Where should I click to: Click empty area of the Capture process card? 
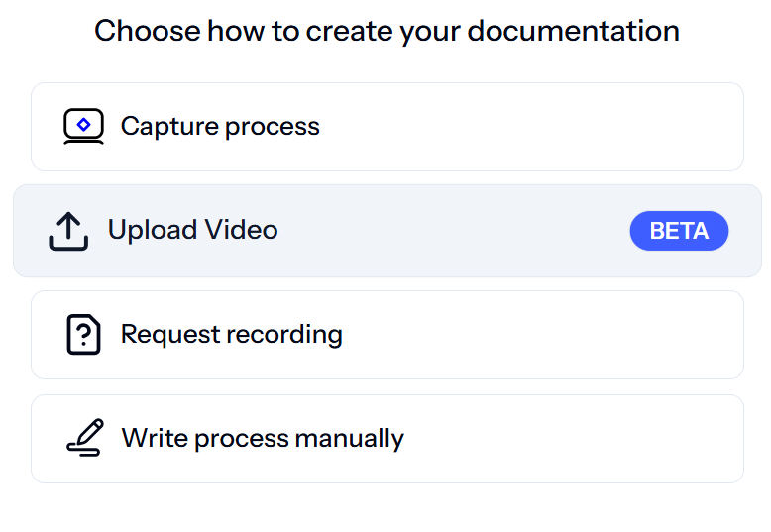tap(531, 127)
